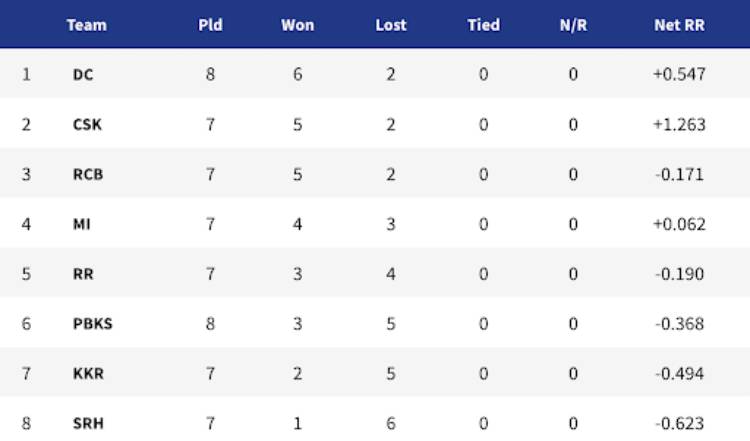Screen dimensions: 750x441
Task: Sort by the Pld column header
Action: coord(210,25)
